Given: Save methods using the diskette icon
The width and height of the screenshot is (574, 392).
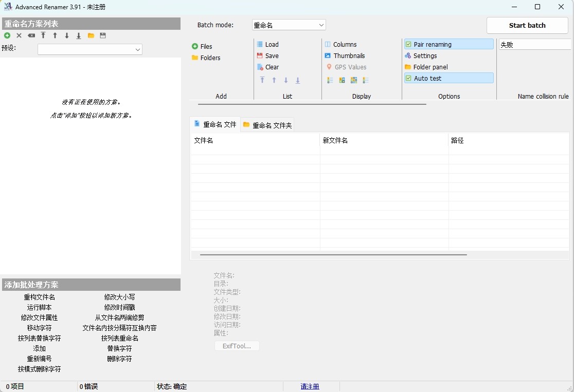Looking at the screenshot, I should pos(103,35).
